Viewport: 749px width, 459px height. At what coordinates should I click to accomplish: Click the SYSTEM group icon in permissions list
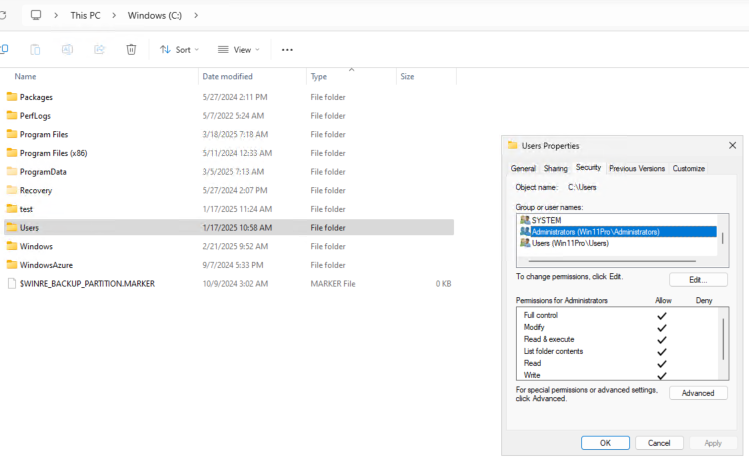525,220
